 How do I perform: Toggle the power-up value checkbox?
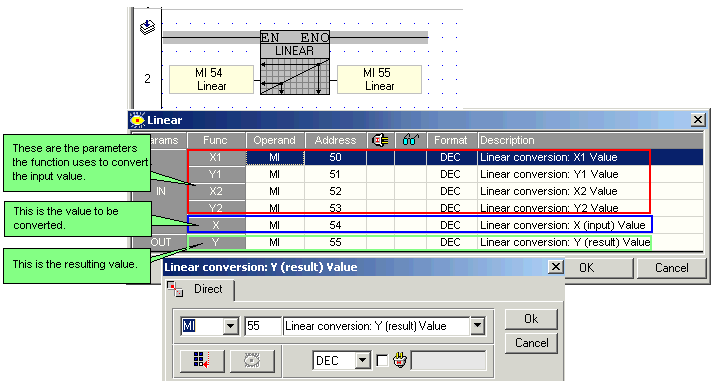click(x=382, y=361)
